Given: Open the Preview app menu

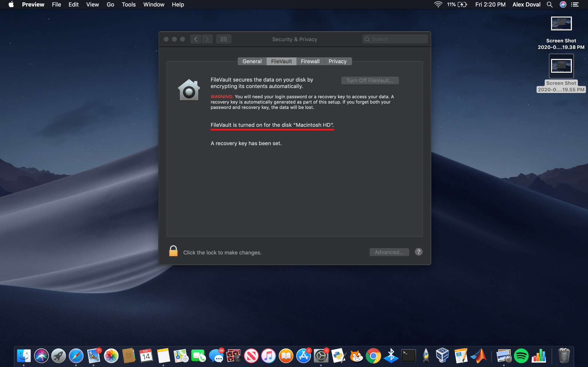Looking at the screenshot, I should point(33,5).
